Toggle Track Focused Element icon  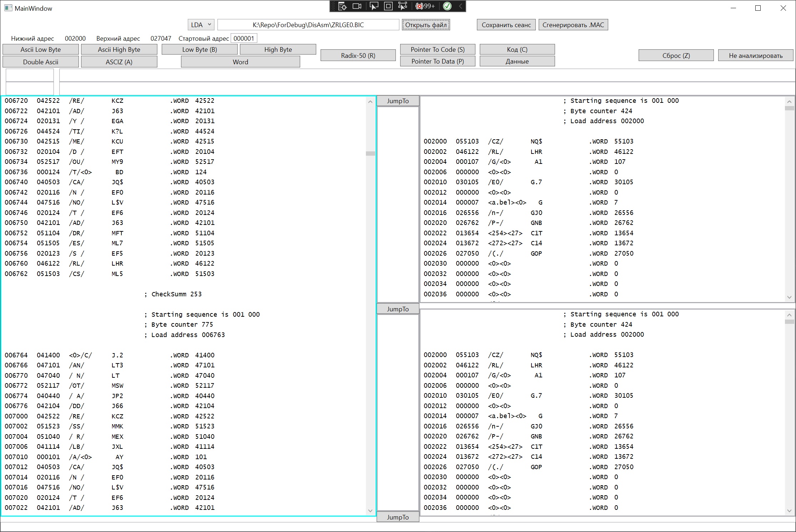(403, 6)
